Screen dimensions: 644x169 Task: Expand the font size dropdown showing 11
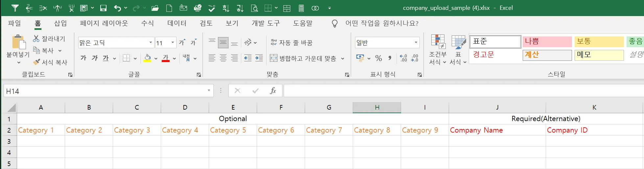(x=173, y=43)
